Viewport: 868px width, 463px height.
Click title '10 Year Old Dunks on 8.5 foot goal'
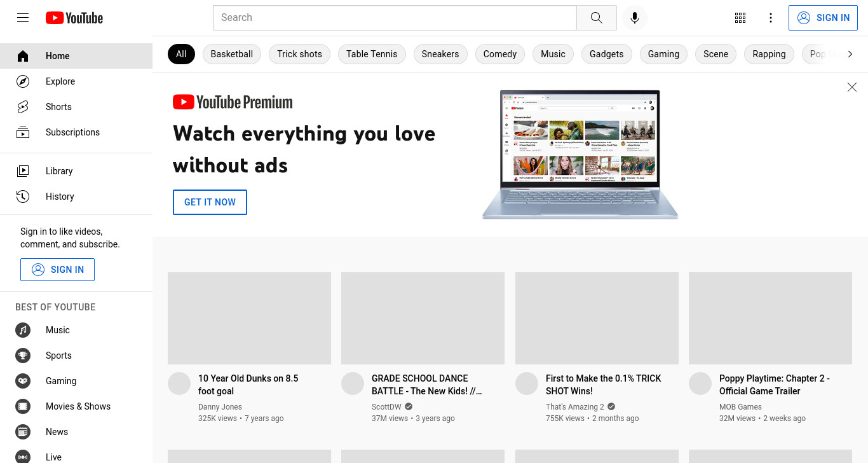[248, 385]
